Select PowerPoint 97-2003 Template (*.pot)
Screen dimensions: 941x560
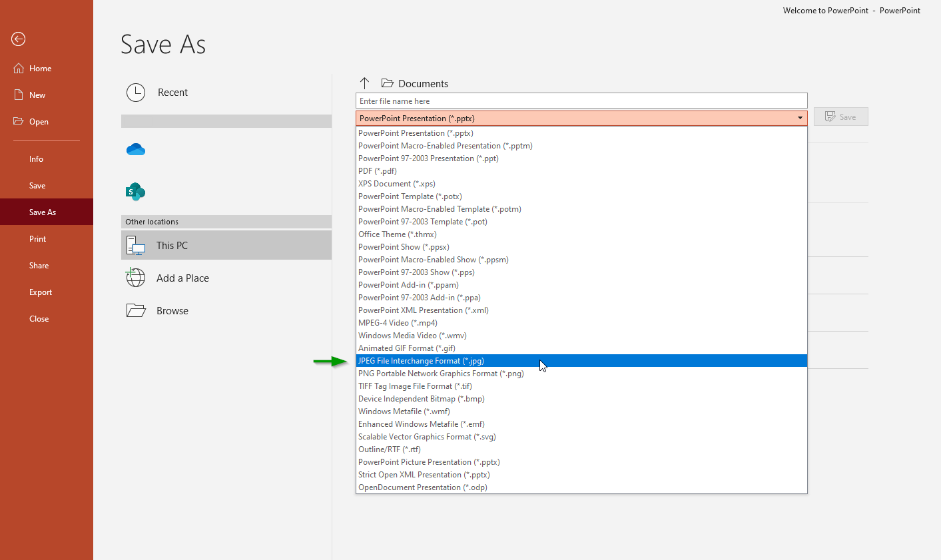pyautogui.click(x=581, y=222)
